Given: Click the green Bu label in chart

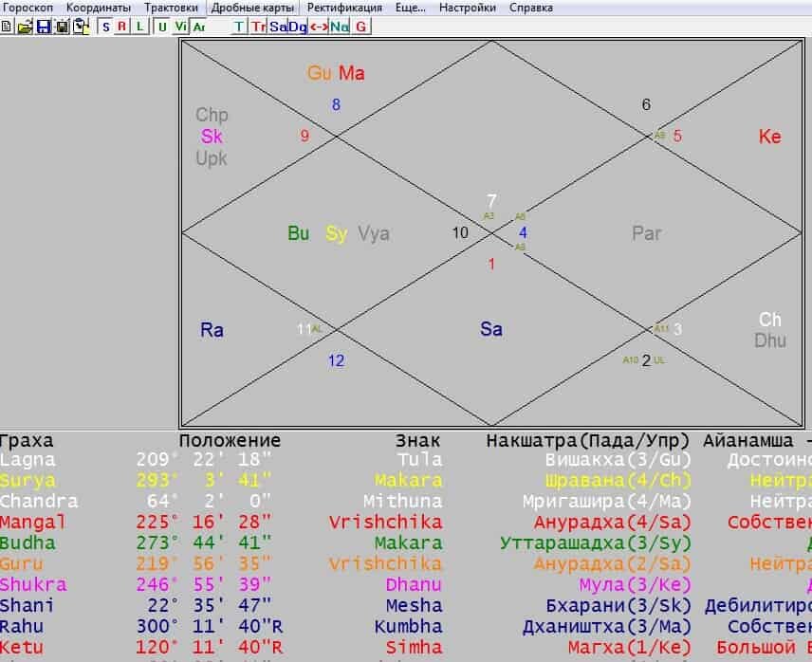Looking at the screenshot, I should (298, 233).
